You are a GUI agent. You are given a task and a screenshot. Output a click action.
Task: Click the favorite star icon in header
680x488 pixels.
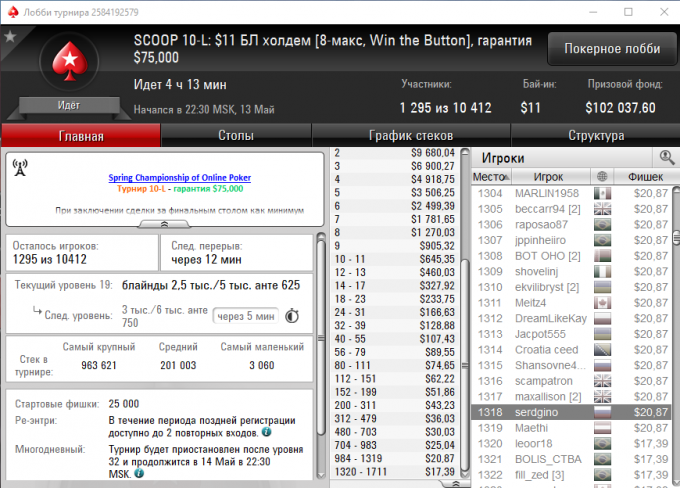10,37
